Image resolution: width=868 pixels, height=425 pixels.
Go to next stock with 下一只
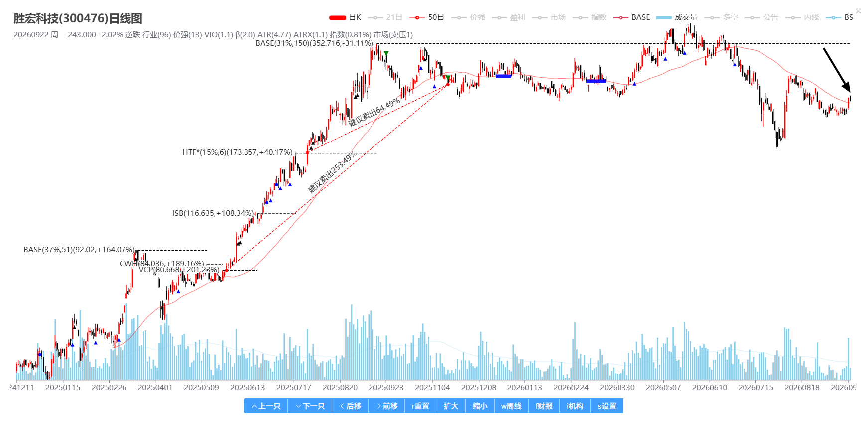point(310,406)
